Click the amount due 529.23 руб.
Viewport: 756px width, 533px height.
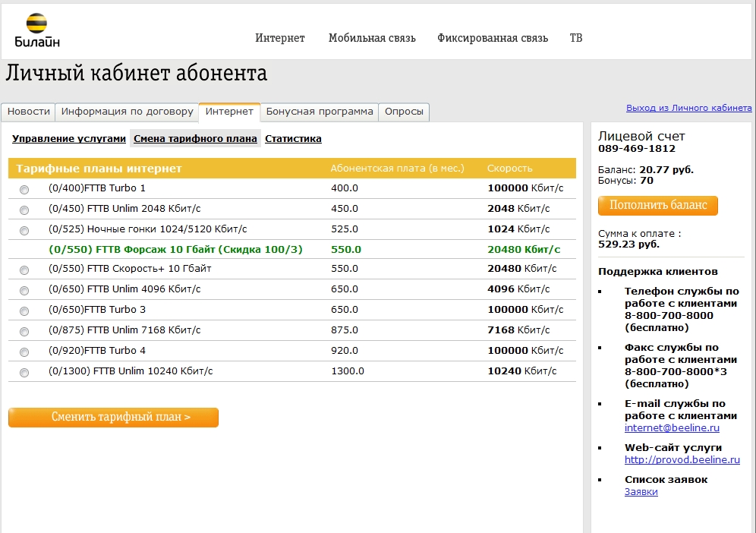coord(628,244)
